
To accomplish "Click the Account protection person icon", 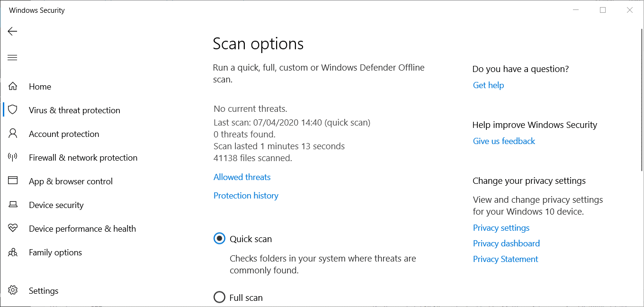I will point(13,134).
